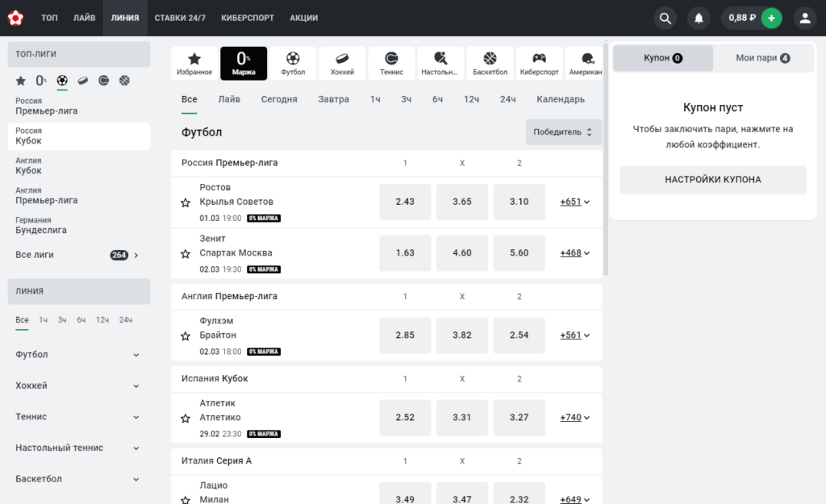This screenshot has width=826, height=504.
Task: Click НАСТРОЙКИ КУПОНА button
Action: pos(713,180)
